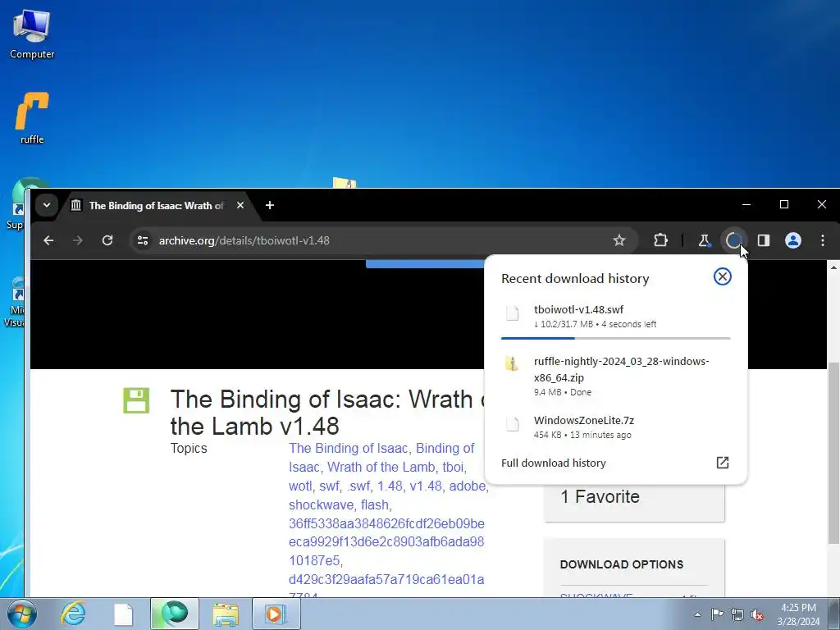Open the Windows Start button
The image size is (840, 630).
(x=21, y=614)
